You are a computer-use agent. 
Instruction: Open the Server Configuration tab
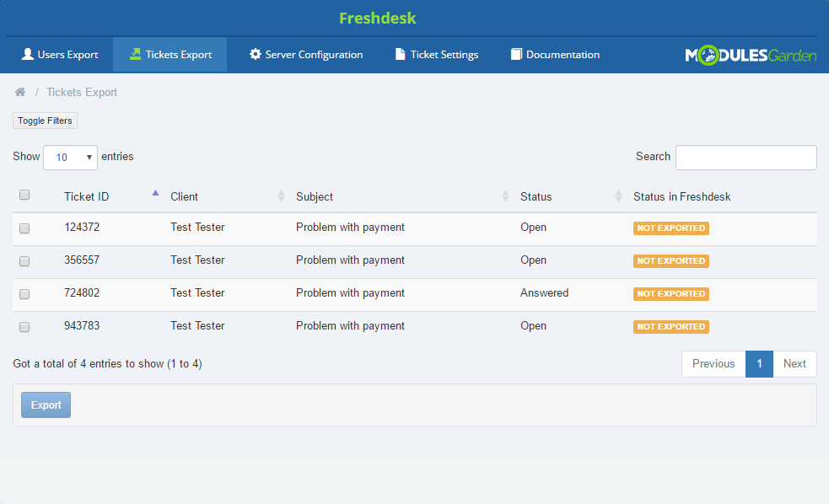tap(306, 55)
